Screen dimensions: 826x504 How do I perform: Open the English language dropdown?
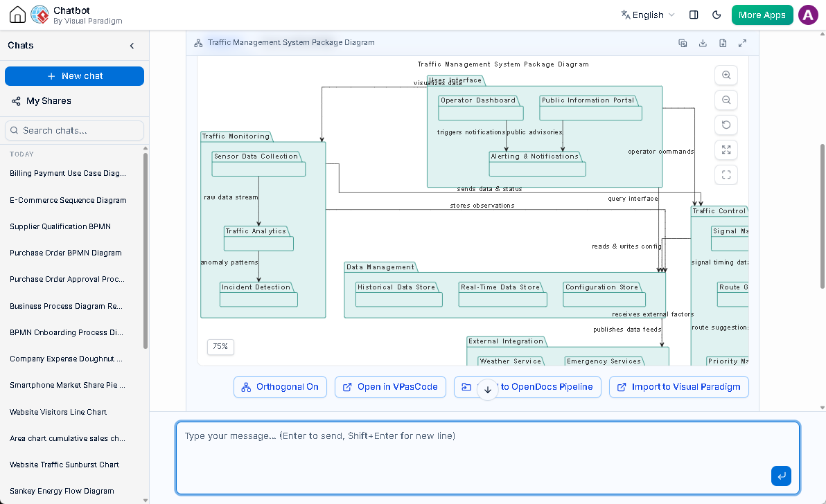647,15
